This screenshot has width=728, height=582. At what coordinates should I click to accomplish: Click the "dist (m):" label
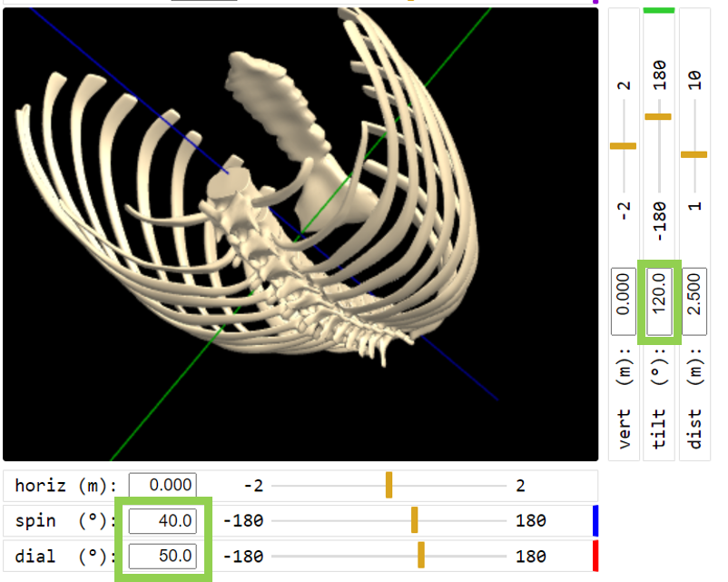point(694,398)
